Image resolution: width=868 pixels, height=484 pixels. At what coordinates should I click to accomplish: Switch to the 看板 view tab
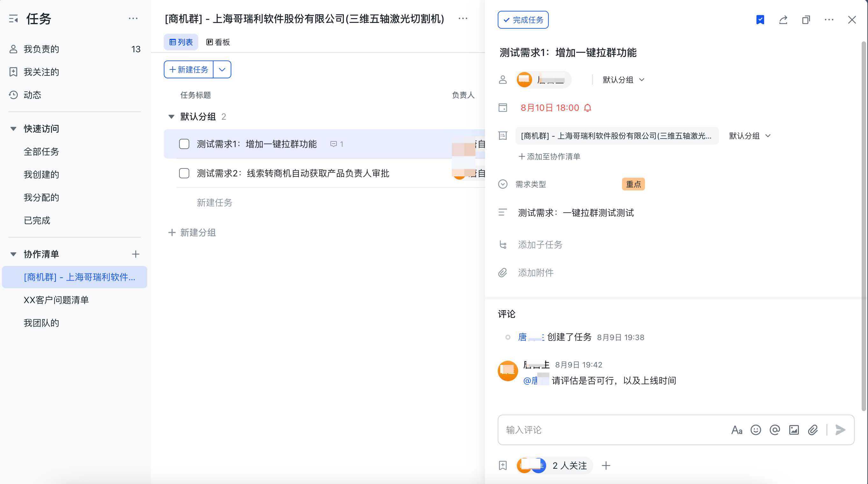(x=218, y=42)
